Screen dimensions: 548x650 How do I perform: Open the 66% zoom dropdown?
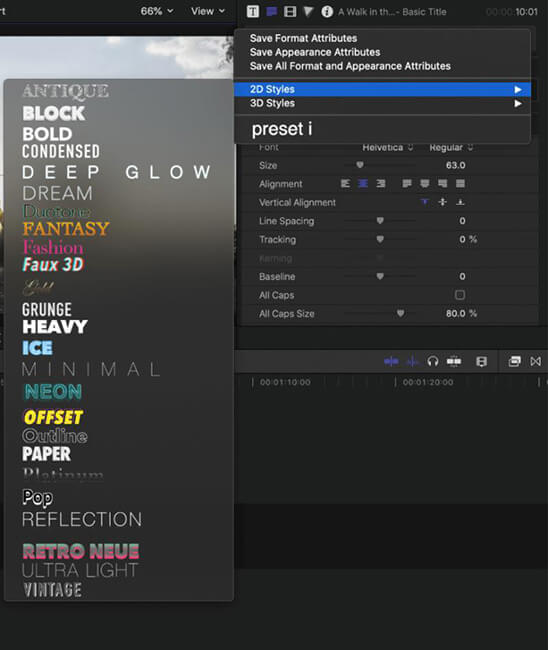(x=157, y=11)
